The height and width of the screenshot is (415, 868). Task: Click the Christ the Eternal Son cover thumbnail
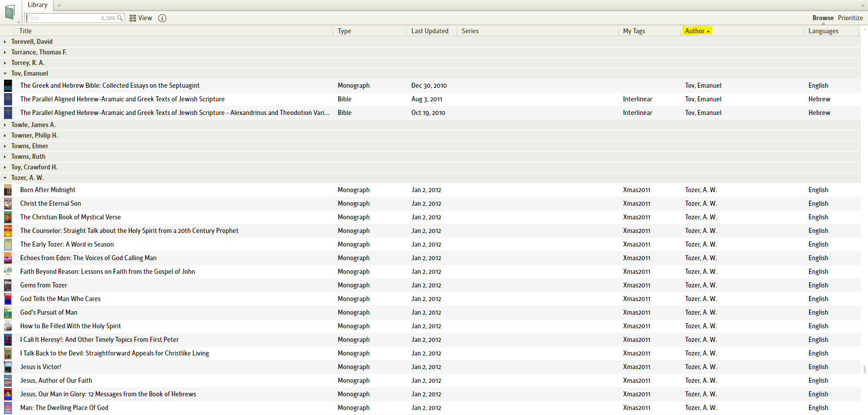8,204
